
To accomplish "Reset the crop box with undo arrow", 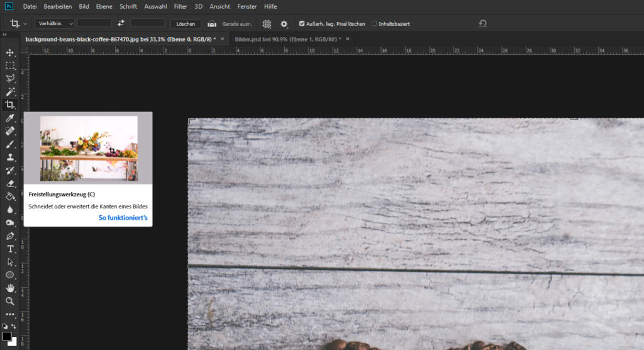I will (482, 23).
